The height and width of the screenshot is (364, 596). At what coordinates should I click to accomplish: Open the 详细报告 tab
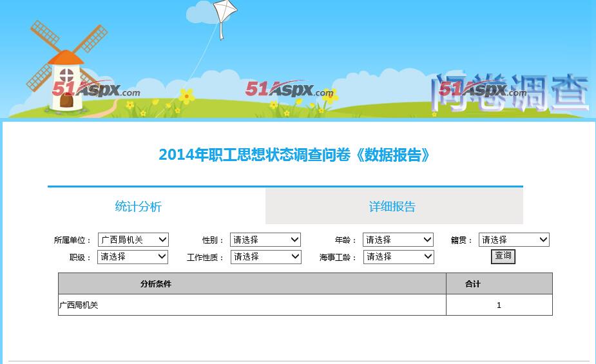pos(392,206)
